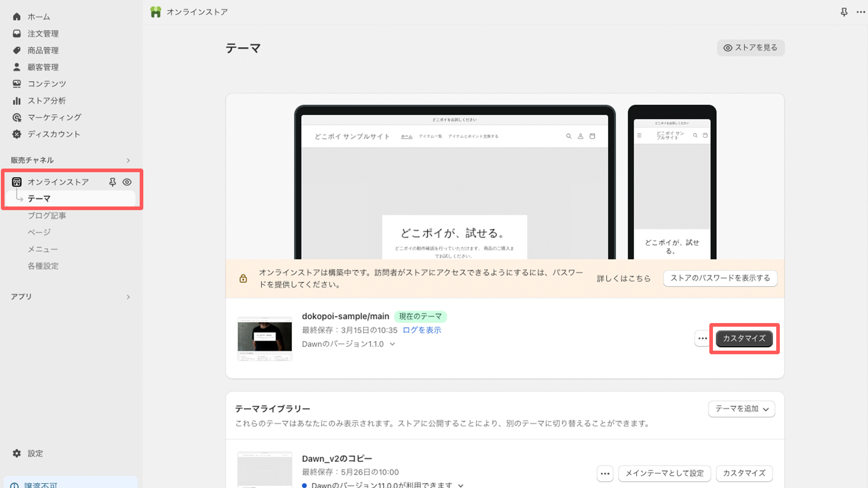Click the mobile theme preview image

672,183
